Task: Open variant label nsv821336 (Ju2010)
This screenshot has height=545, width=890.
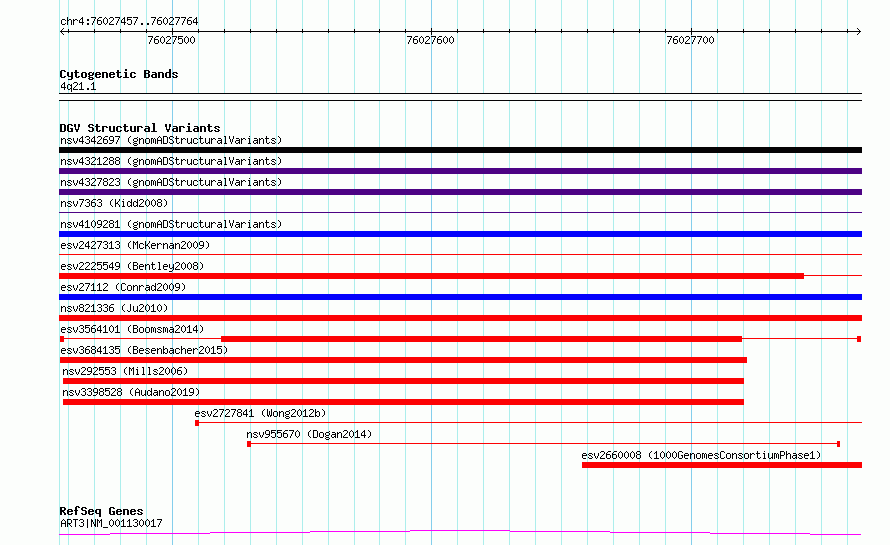Action: pyautogui.click(x=114, y=308)
